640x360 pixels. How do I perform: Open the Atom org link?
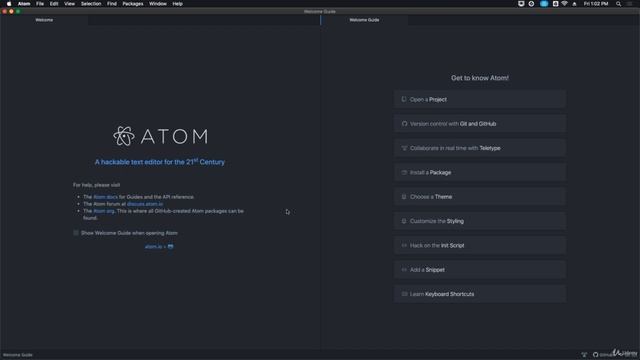click(104, 211)
